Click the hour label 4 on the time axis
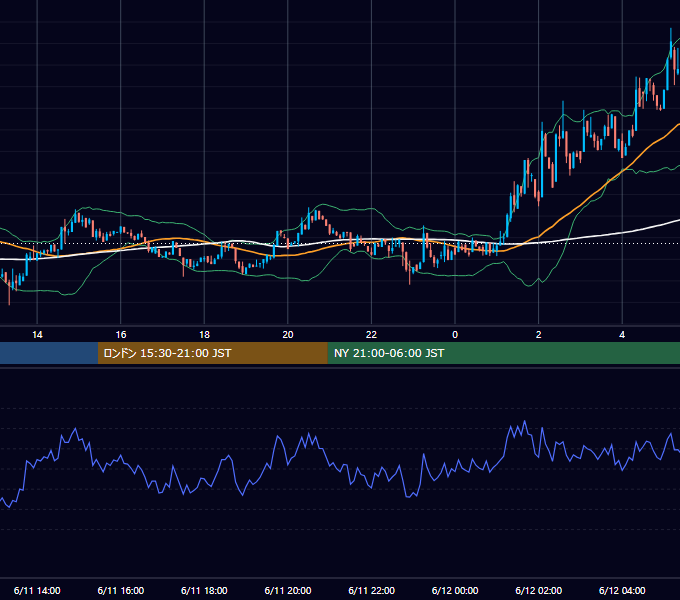The image size is (680, 600). (622, 335)
